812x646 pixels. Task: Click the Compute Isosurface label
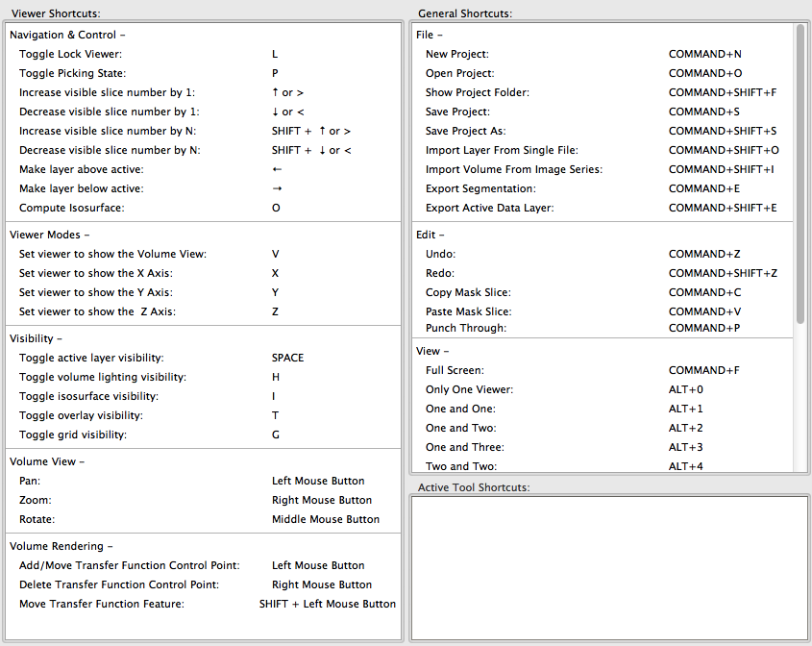[x=72, y=208]
